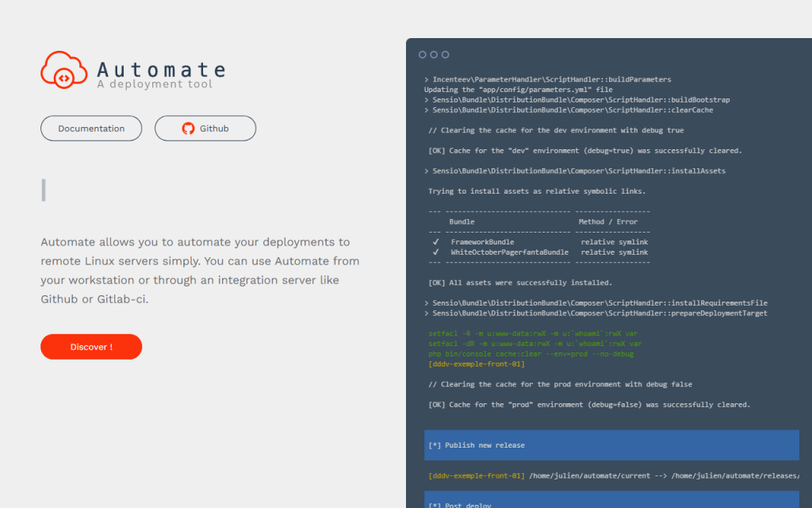Click the 'Updating the app/config/parameters.yml file' line
Image resolution: width=812 pixels, height=508 pixels.
(519, 90)
